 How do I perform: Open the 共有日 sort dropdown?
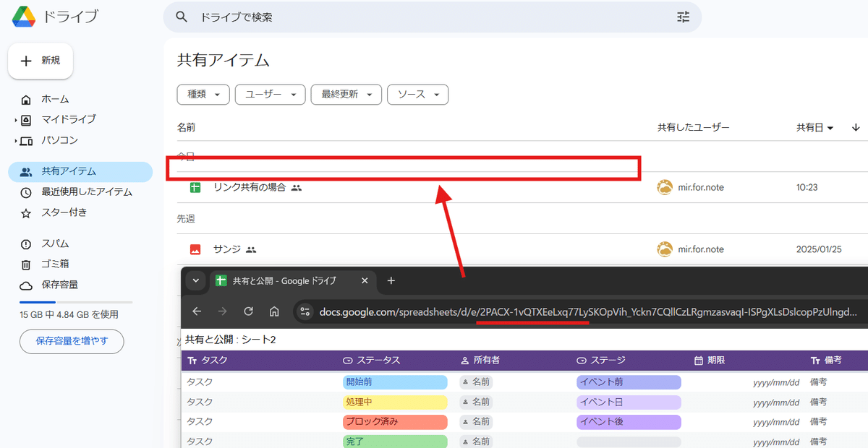[815, 127]
